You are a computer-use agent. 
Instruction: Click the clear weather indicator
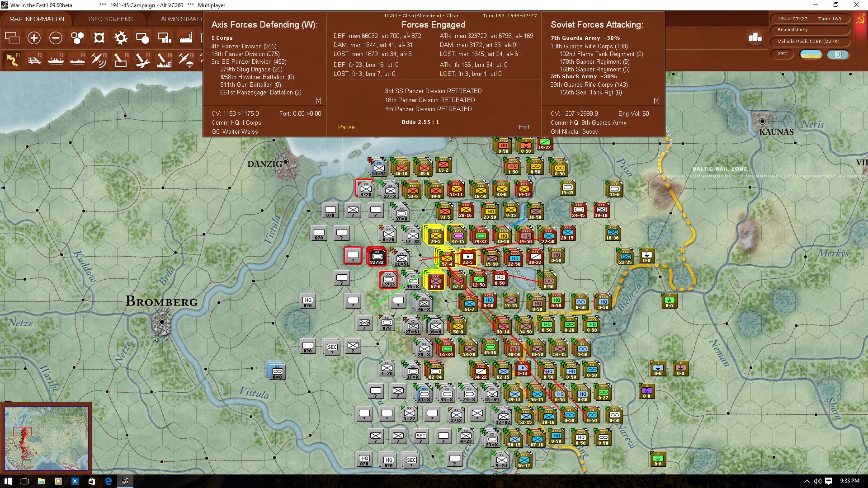click(x=811, y=54)
